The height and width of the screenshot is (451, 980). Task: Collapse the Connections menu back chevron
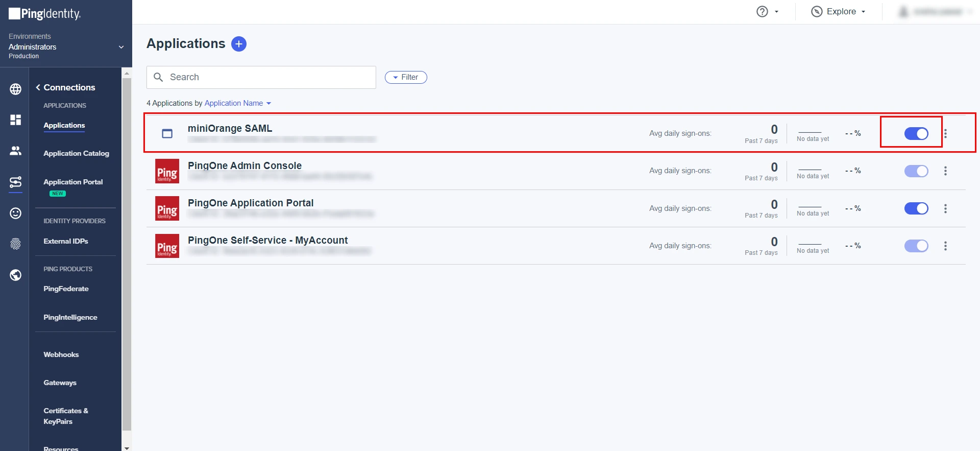(38, 87)
